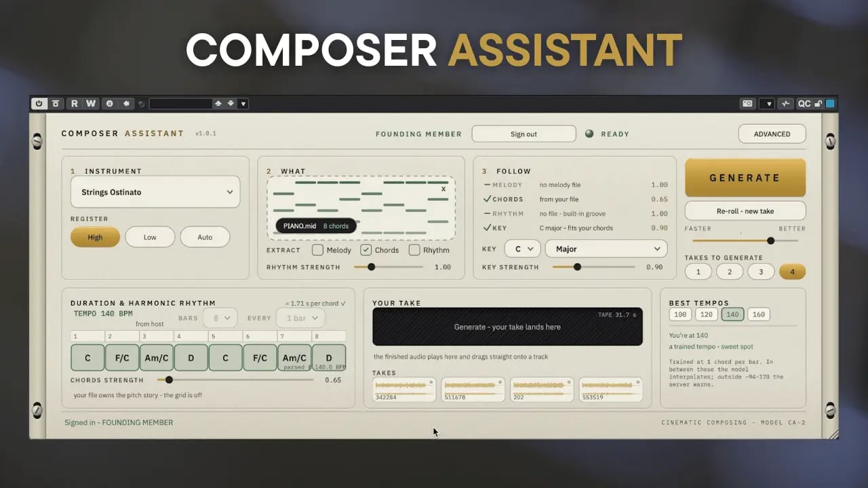The image size is (868, 488).
Task: Click the bar 3 Am/C chord cell
Action: click(x=157, y=357)
